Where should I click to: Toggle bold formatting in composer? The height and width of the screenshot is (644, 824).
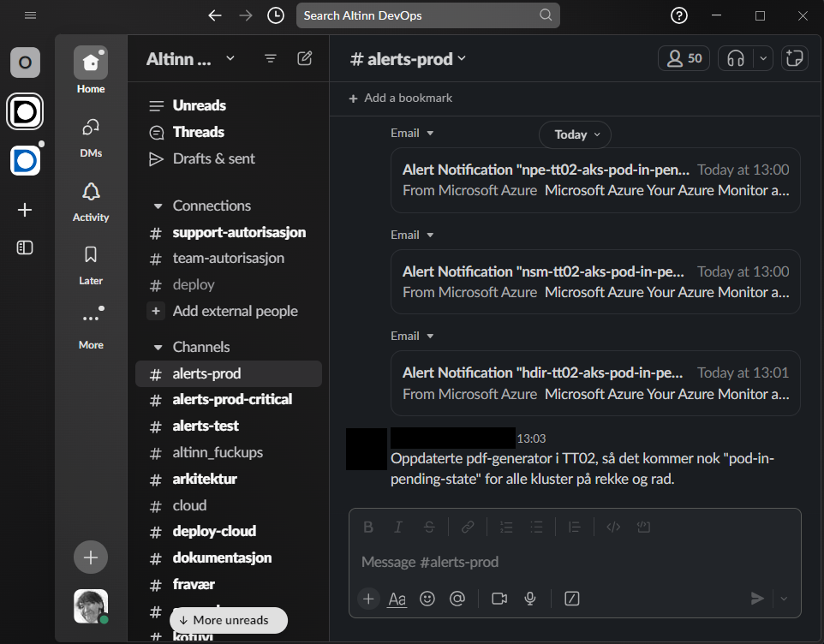pyautogui.click(x=368, y=527)
